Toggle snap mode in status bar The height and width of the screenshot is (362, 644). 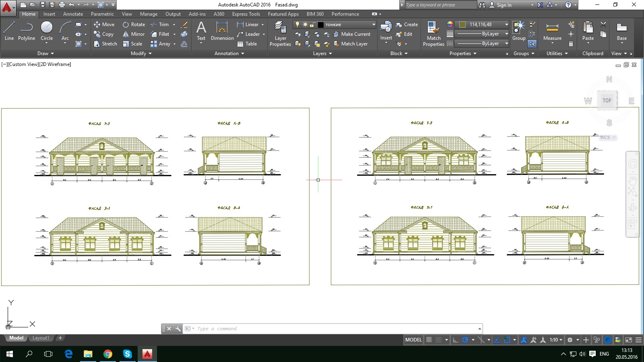tap(439, 340)
